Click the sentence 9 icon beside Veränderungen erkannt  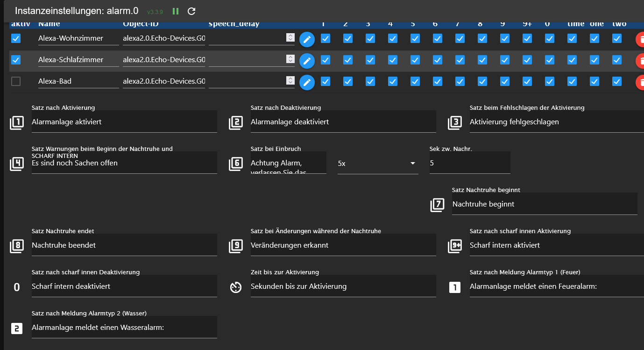click(x=236, y=246)
